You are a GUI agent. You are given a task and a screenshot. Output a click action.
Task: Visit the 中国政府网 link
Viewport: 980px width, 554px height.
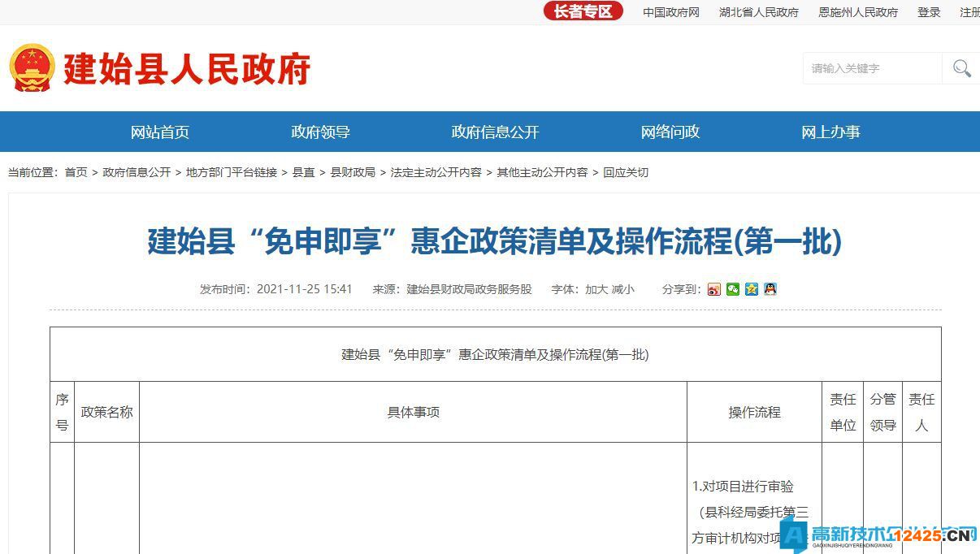670,11
